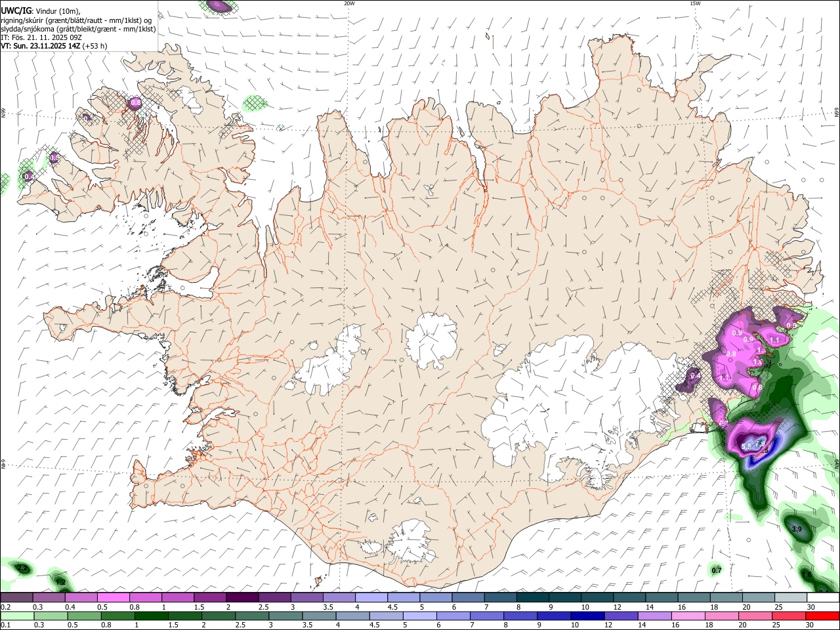
Task: Click the "0.2" label on the snow scale
Action: click(x=5, y=607)
